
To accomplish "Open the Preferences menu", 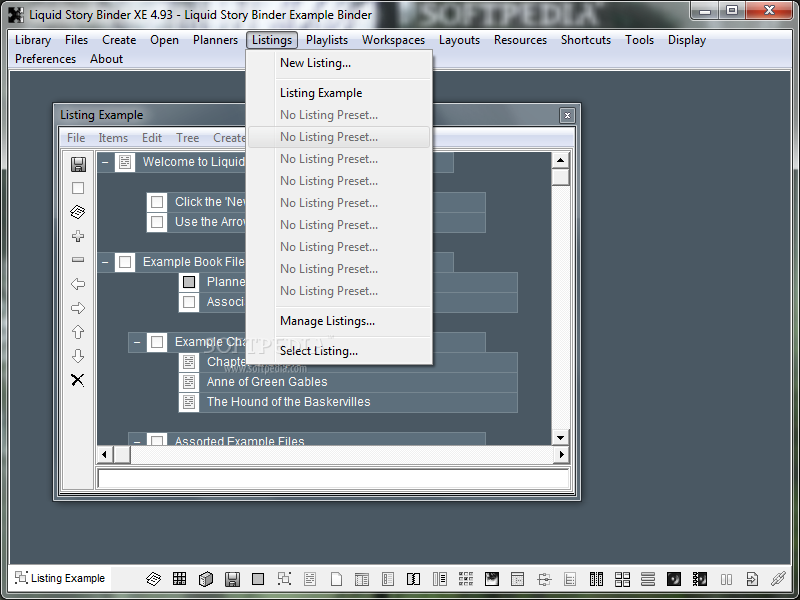I will pyautogui.click(x=45, y=59).
